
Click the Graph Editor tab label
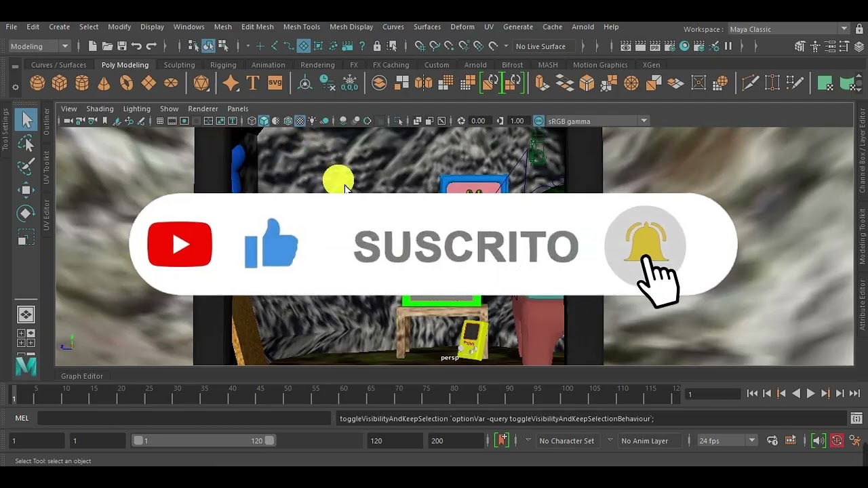[x=82, y=376]
